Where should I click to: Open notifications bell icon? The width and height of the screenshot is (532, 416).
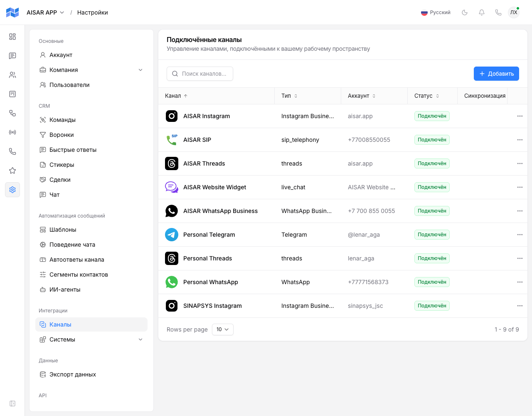(482, 12)
